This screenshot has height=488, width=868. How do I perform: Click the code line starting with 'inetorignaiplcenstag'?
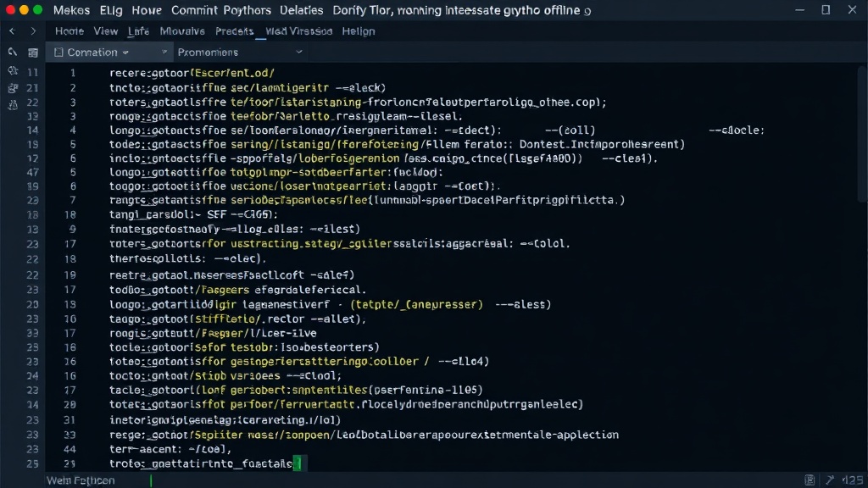(225, 420)
